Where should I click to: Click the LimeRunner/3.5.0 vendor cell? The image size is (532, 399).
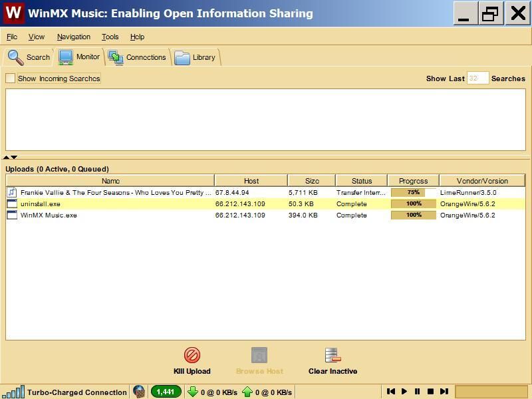[468, 193]
